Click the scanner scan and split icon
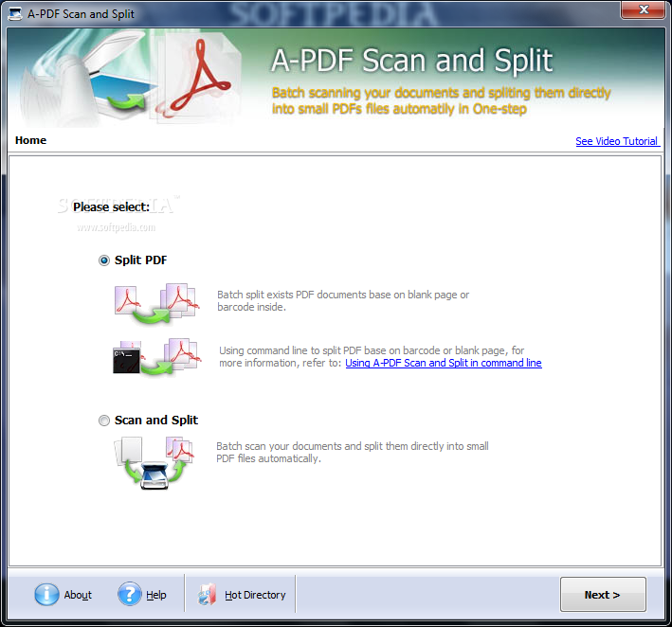This screenshot has width=672, height=627. pos(154,462)
